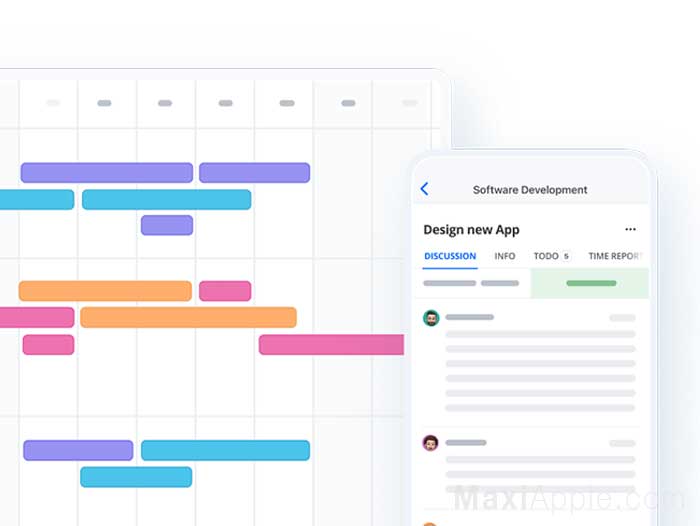Switch to the DISCUSSION tab

(450, 256)
